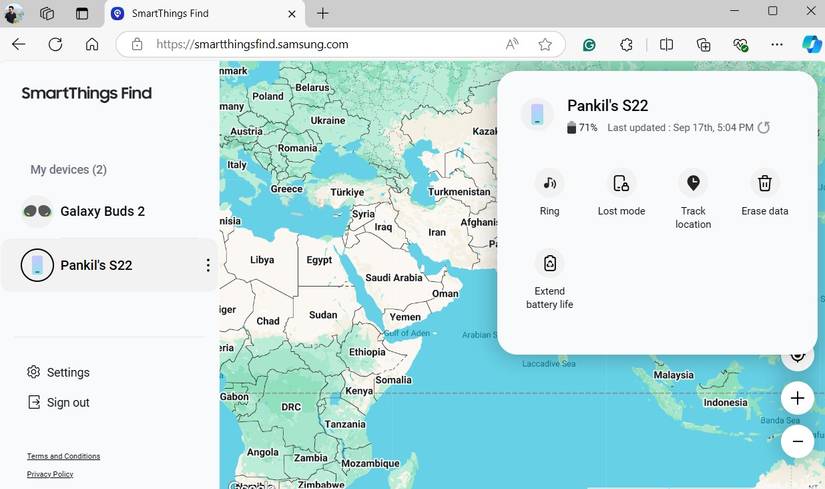825x489 pixels.
Task: Open the Privacy Policy link
Action: click(50, 474)
